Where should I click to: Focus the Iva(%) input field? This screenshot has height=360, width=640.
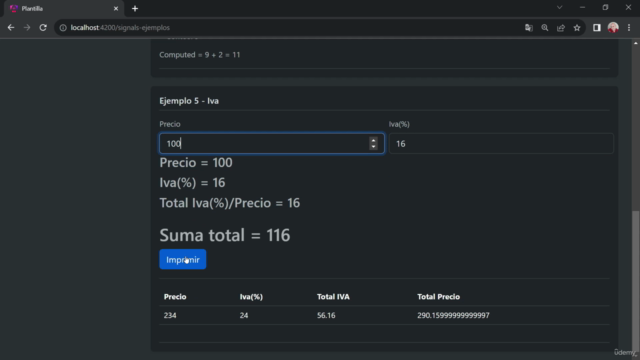[x=501, y=143]
